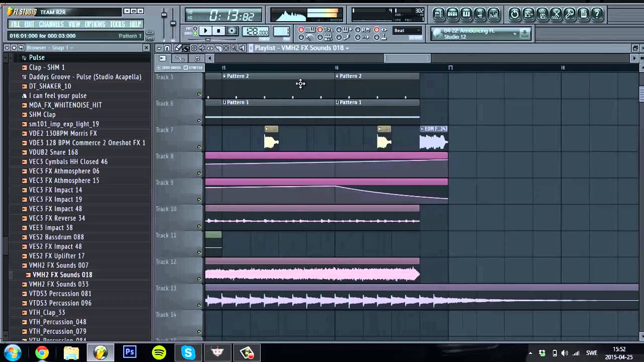Click the Stop button
The height and width of the screenshot is (362, 644).
pyautogui.click(x=218, y=31)
